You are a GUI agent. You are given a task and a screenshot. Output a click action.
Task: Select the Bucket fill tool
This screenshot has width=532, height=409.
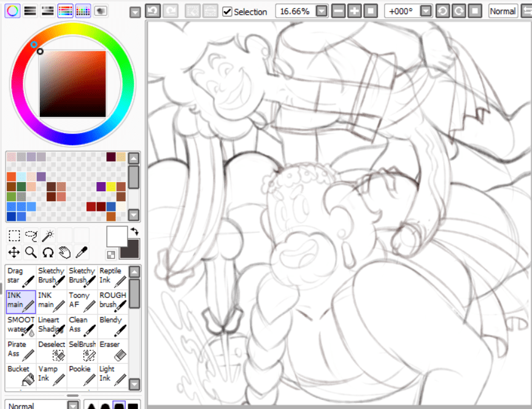(x=21, y=375)
